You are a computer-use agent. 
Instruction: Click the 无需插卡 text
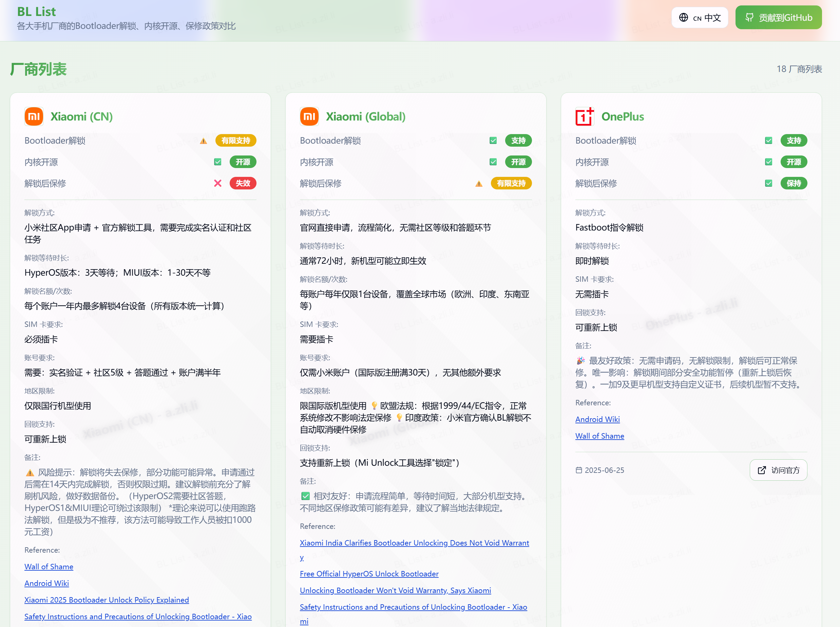pos(592,294)
